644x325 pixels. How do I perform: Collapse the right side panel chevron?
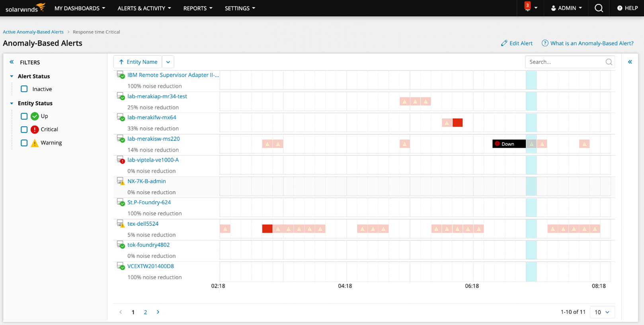click(630, 62)
